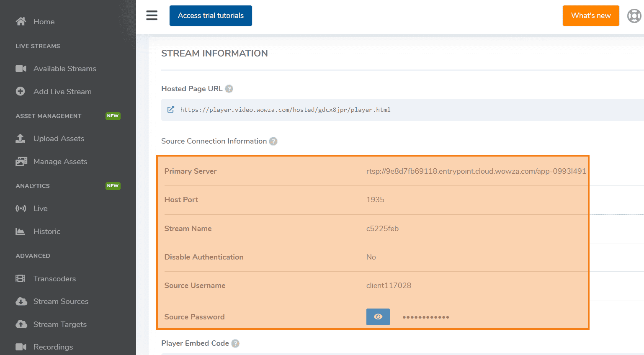644x355 pixels.
Task: Click the What's new button
Action: (x=591, y=15)
